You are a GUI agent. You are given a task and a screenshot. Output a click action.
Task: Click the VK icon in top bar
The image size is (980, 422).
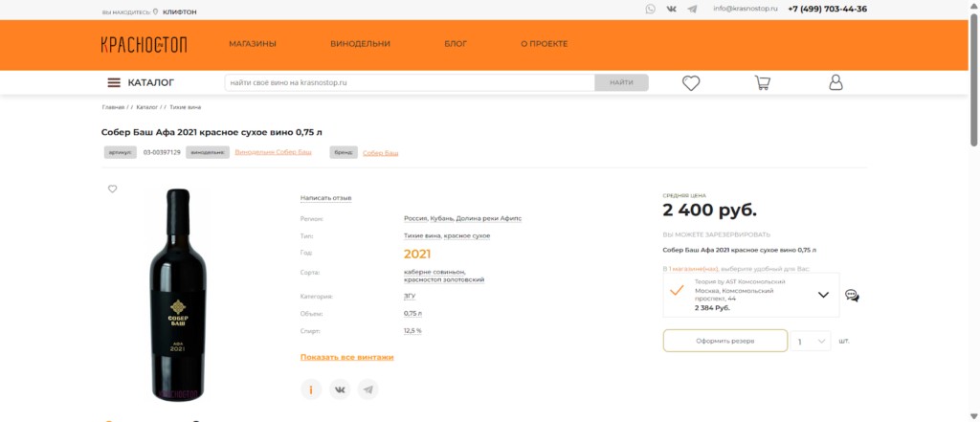[x=671, y=9]
